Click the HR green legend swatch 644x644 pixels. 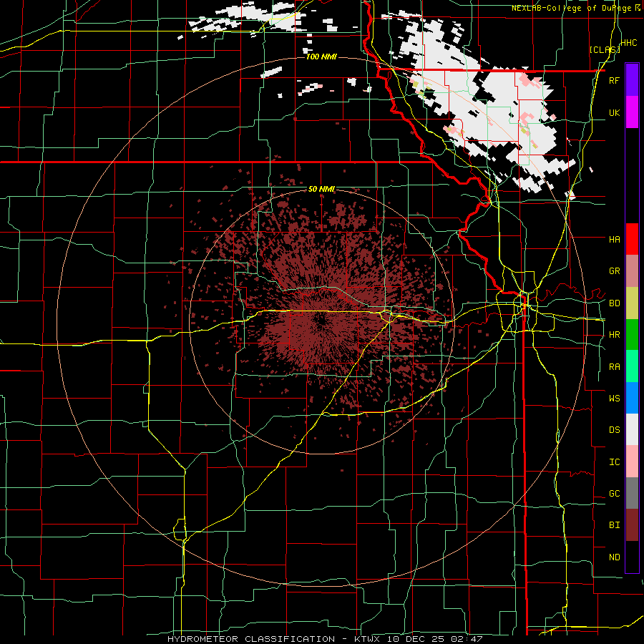632,335
